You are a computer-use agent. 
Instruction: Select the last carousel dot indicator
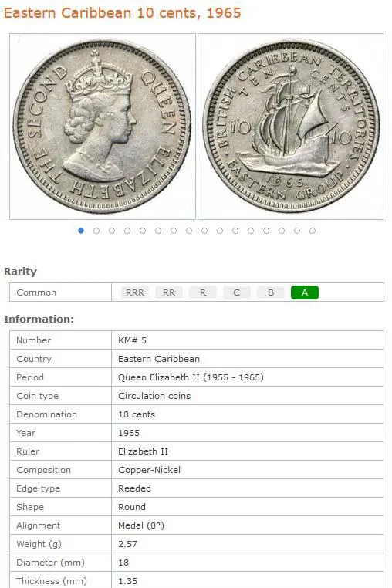pos(312,231)
